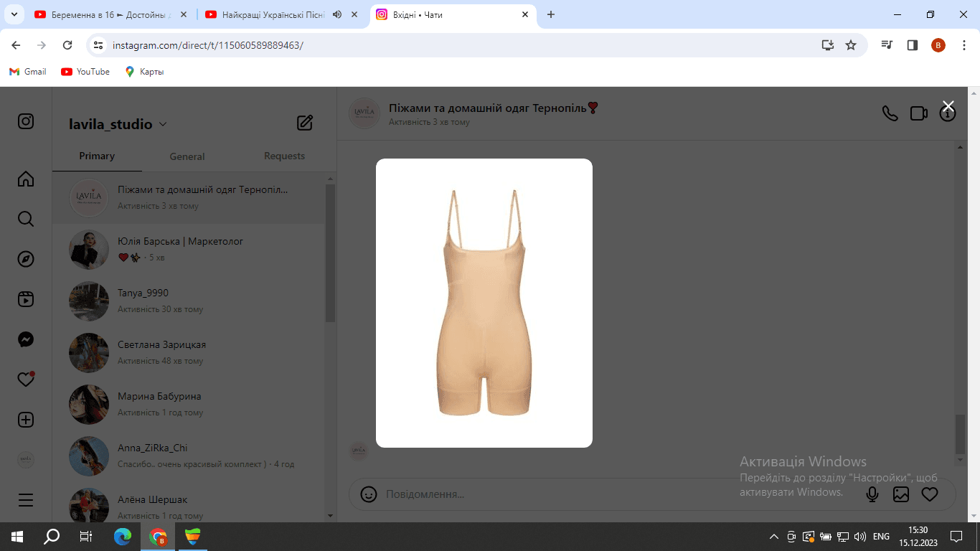Click the conversation scrollbar
Viewport: 980px width, 551px height.
961,433
